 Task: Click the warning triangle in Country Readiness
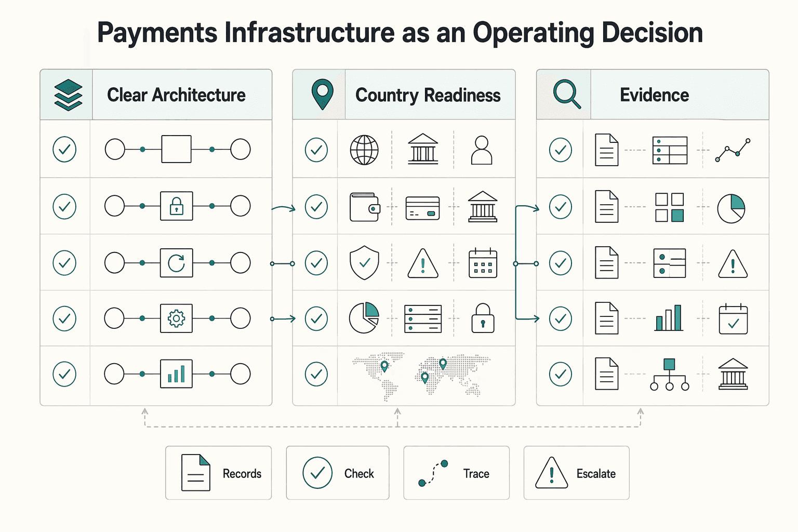(423, 263)
